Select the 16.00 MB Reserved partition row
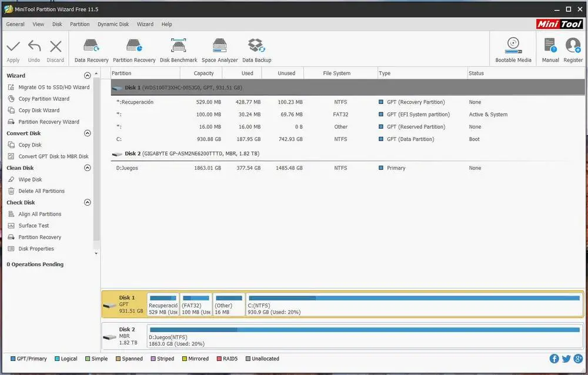Screen dimensions: 588x375 pos(348,127)
